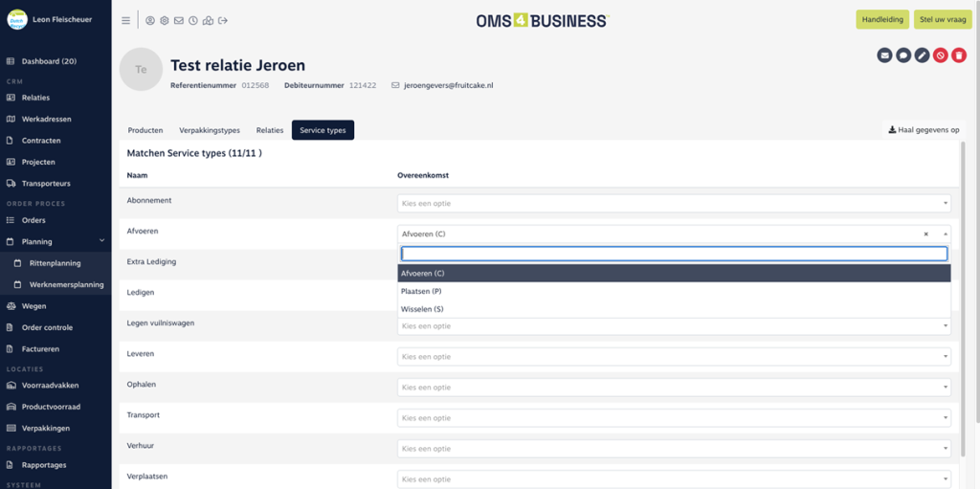Switch to the Verpakkingstypes tab
This screenshot has width=980, height=489.
pos(210,130)
